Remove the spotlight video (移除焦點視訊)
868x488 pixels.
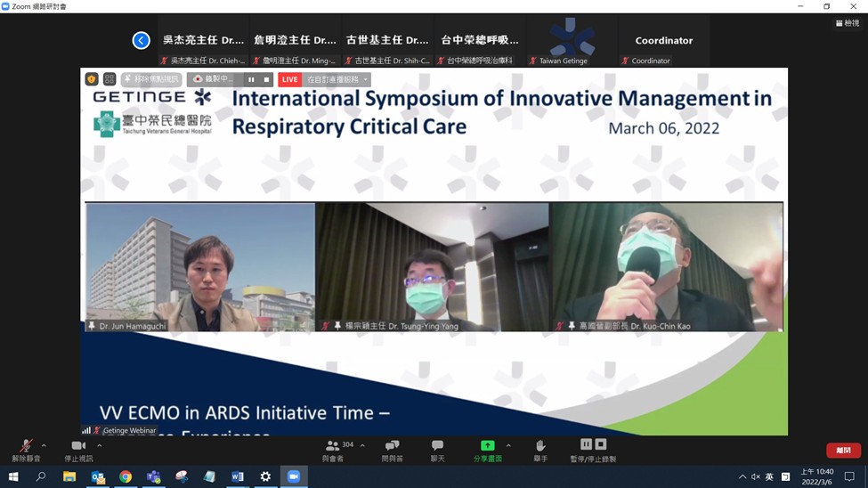[151, 79]
